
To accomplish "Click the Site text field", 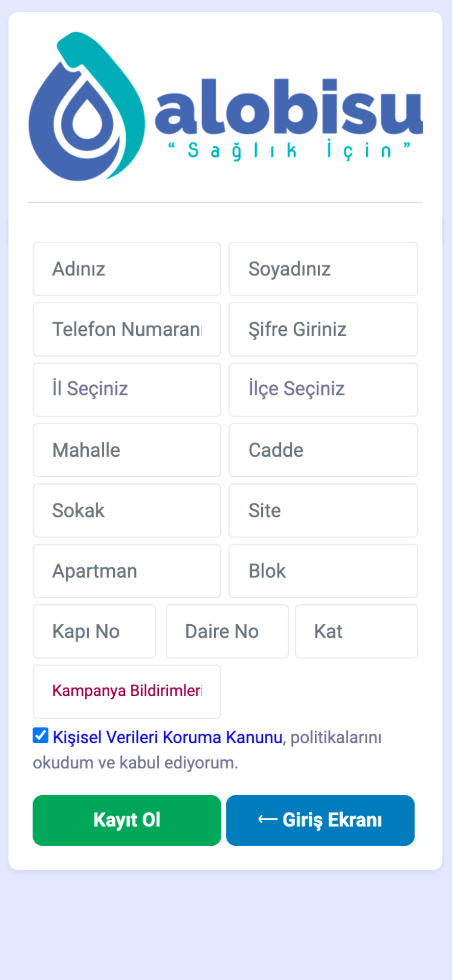I will click(323, 511).
